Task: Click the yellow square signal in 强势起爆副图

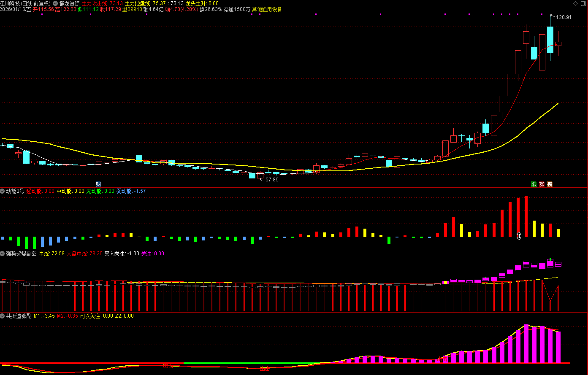Action: coord(445,282)
